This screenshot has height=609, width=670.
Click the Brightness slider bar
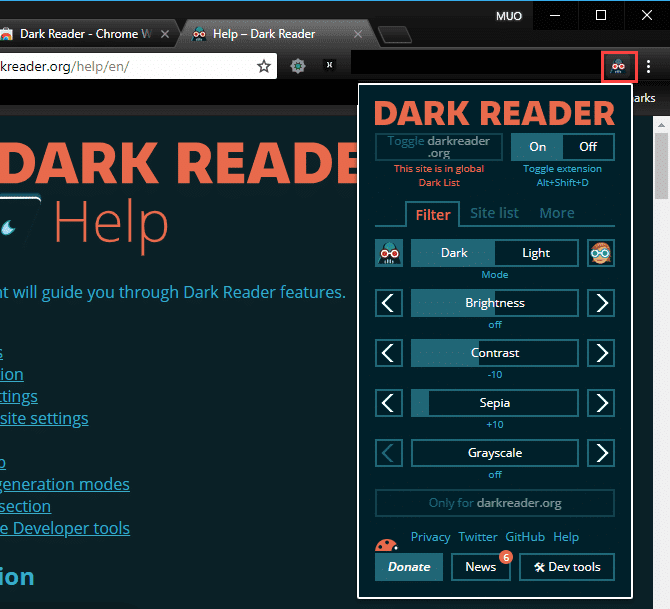tap(495, 303)
